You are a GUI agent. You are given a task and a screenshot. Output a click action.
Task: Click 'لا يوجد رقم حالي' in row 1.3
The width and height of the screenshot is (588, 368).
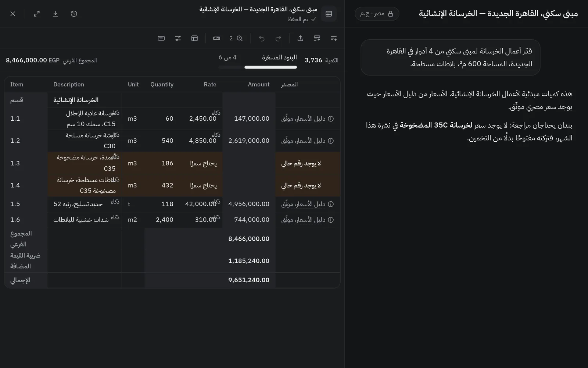(x=301, y=163)
